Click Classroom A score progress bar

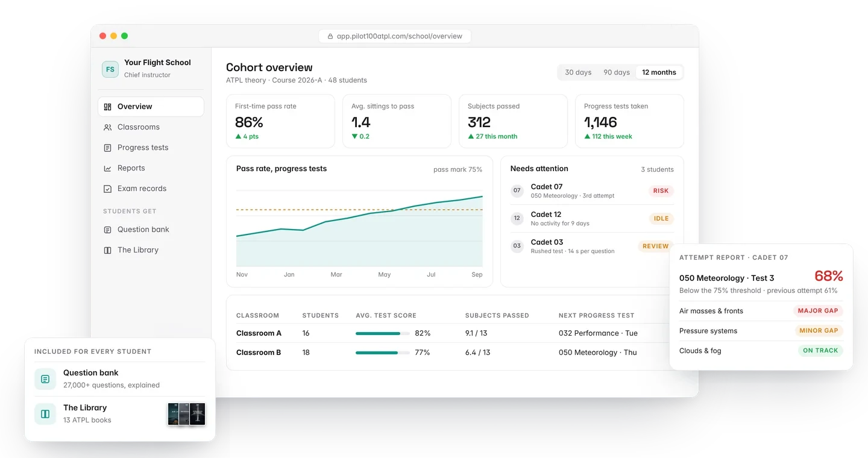(383, 333)
